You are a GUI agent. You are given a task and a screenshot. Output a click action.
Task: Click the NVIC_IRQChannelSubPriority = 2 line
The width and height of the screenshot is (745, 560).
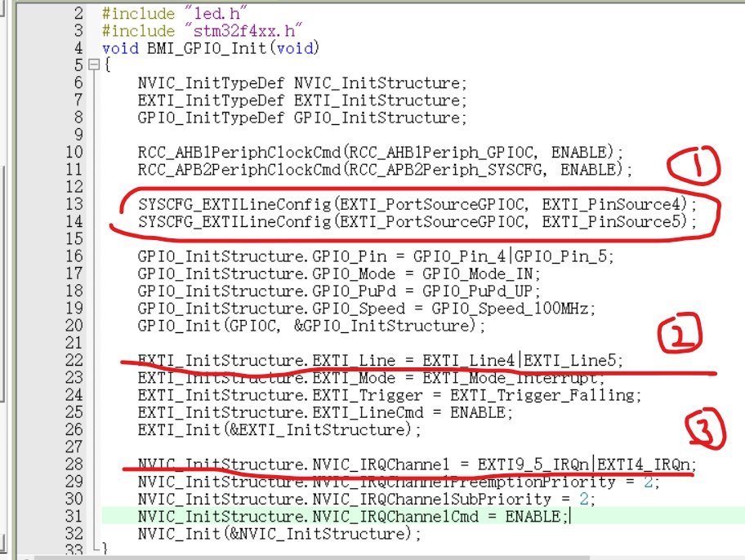pos(367,499)
